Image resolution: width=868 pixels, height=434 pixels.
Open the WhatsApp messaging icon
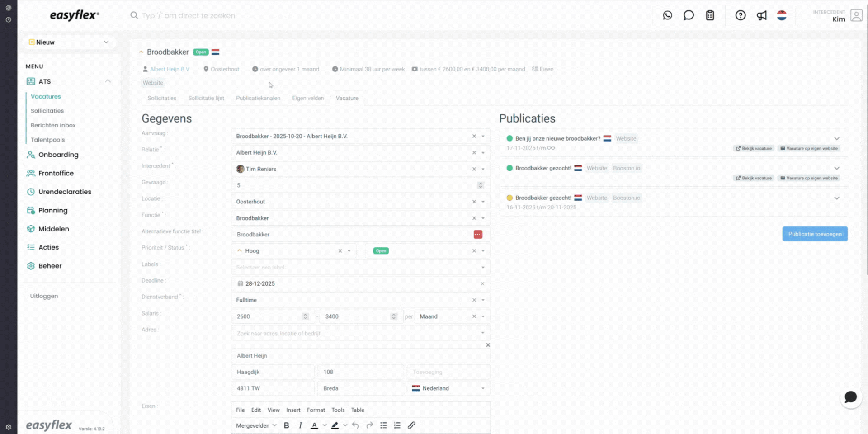[x=667, y=15]
